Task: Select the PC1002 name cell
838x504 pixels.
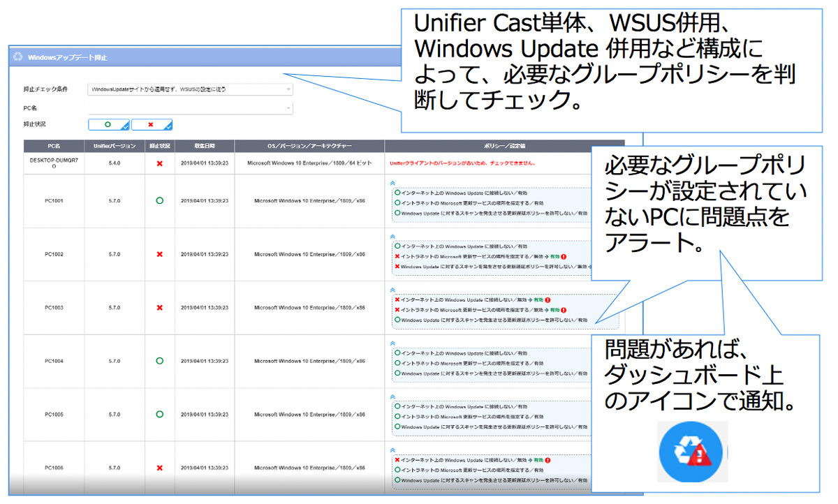Action: (54, 254)
